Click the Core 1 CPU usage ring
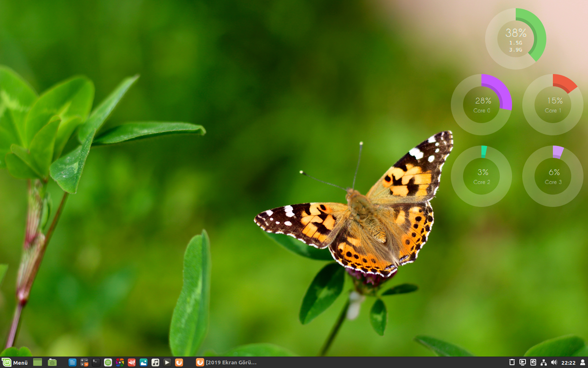The image size is (588, 368). pos(553,104)
